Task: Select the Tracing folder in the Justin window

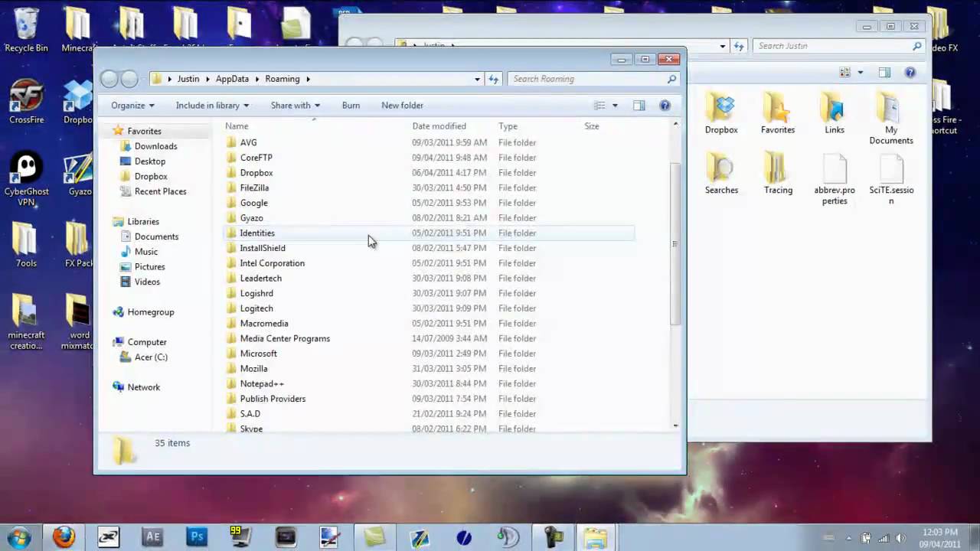Action: click(778, 174)
